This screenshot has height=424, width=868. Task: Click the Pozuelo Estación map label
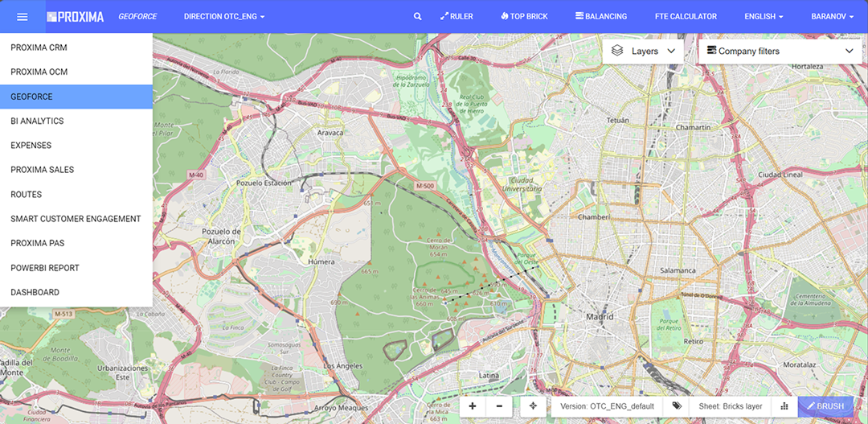tap(264, 183)
